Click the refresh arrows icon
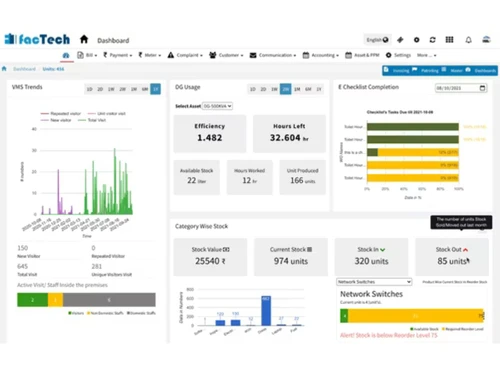The height and width of the screenshot is (375, 500). point(432,40)
